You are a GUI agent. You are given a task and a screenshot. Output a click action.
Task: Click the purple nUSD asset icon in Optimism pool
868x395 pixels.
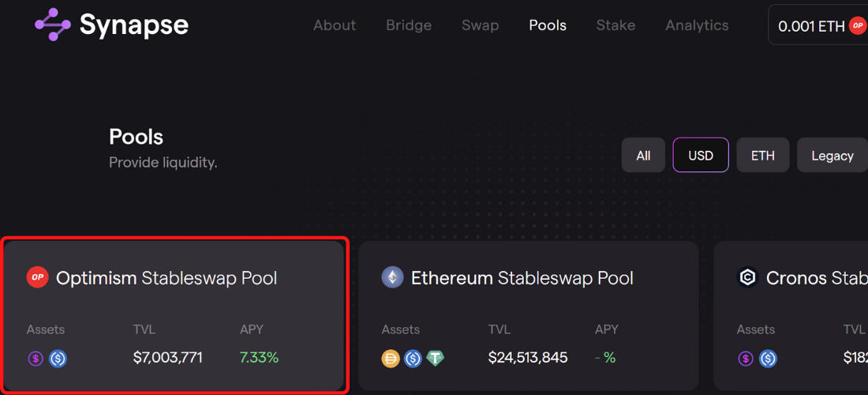click(x=36, y=359)
